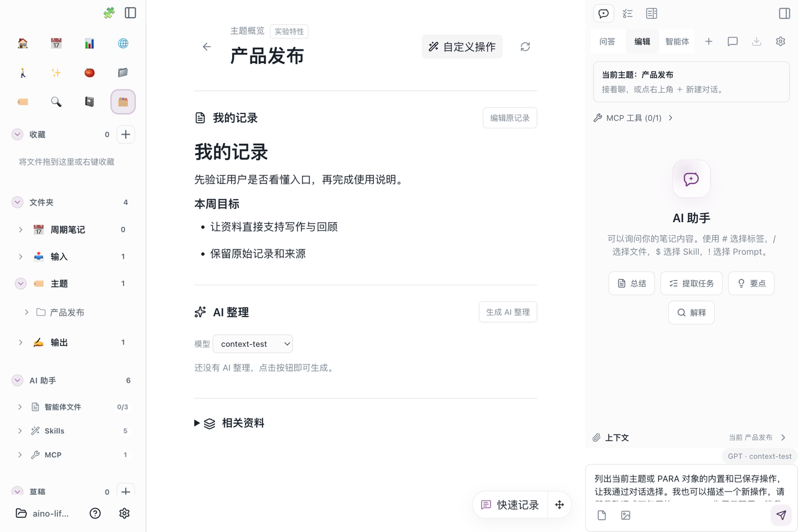The image size is (798, 532).
Task: Attach an image to the chat
Action: click(x=626, y=515)
